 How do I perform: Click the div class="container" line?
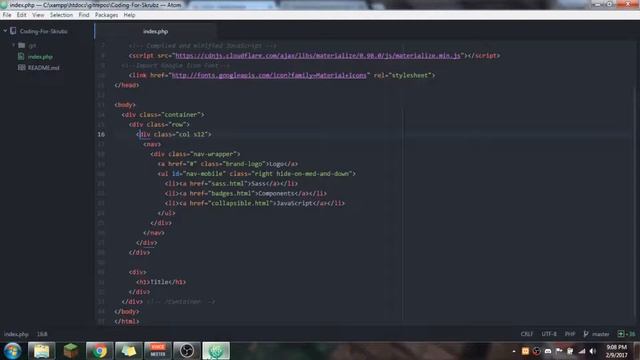click(163, 115)
